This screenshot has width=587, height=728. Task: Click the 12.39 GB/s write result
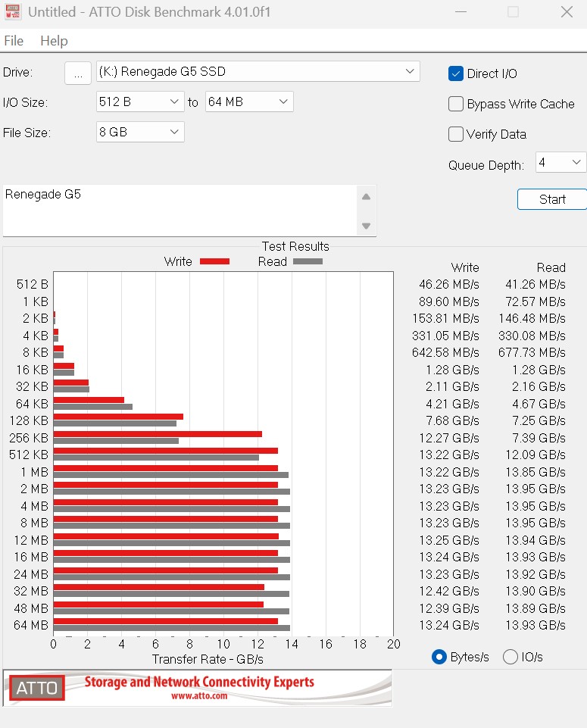448,608
